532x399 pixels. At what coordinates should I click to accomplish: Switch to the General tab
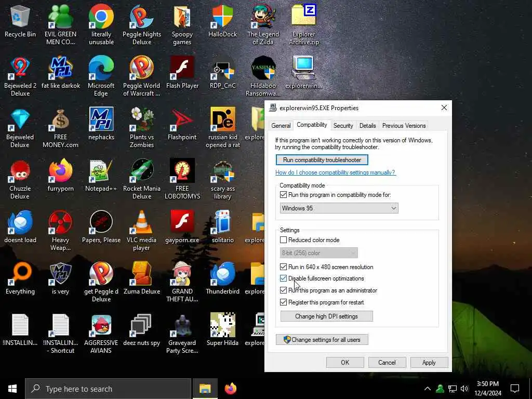pyautogui.click(x=281, y=126)
